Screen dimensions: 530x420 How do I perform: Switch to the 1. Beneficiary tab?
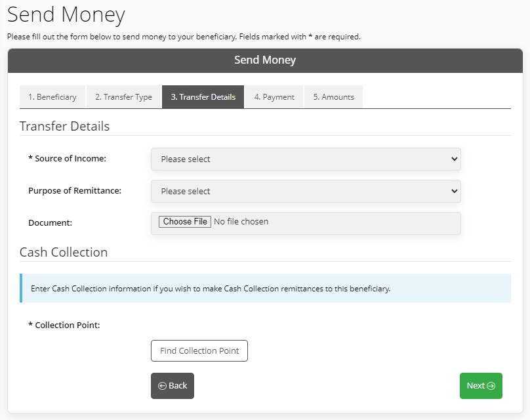coord(52,97)
